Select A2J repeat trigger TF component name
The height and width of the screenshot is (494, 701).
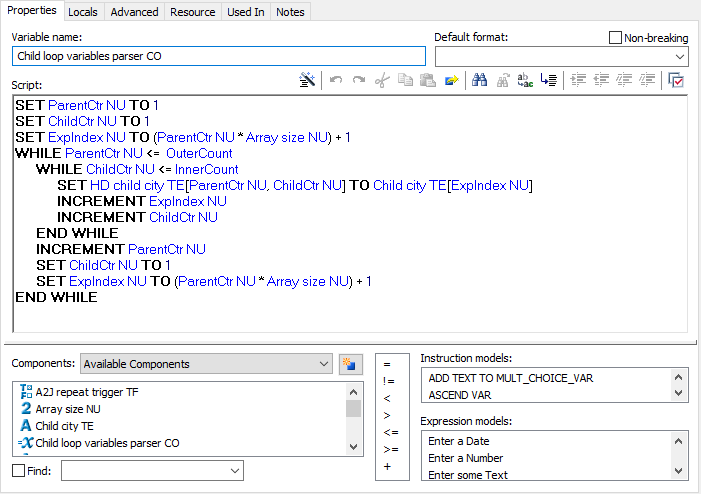(87, 392)
